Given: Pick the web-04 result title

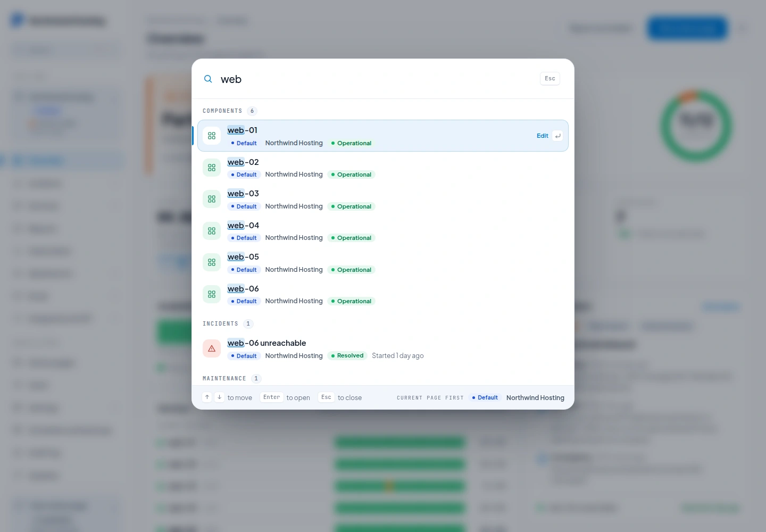Looking at the screenshot, I should pyautogui.click(x=243, y=226).
